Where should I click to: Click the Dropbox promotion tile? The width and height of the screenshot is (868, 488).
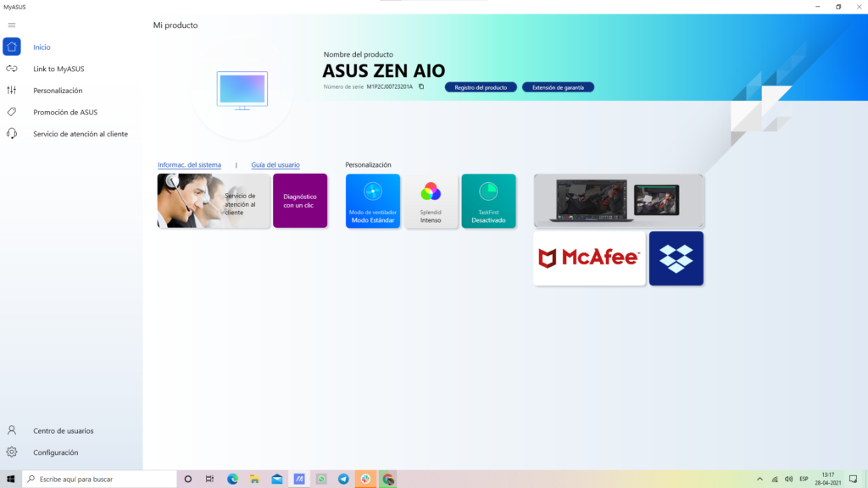pyautogui.click(x=676, y=258)
